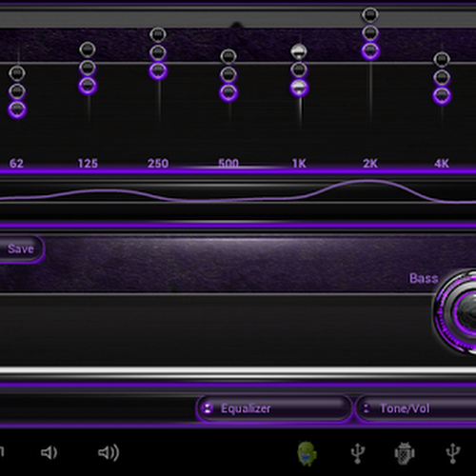The width and height of the screenshot is (476, 476).
Task: Click the equalizer frequency response curve
Action: coord(238,191)
